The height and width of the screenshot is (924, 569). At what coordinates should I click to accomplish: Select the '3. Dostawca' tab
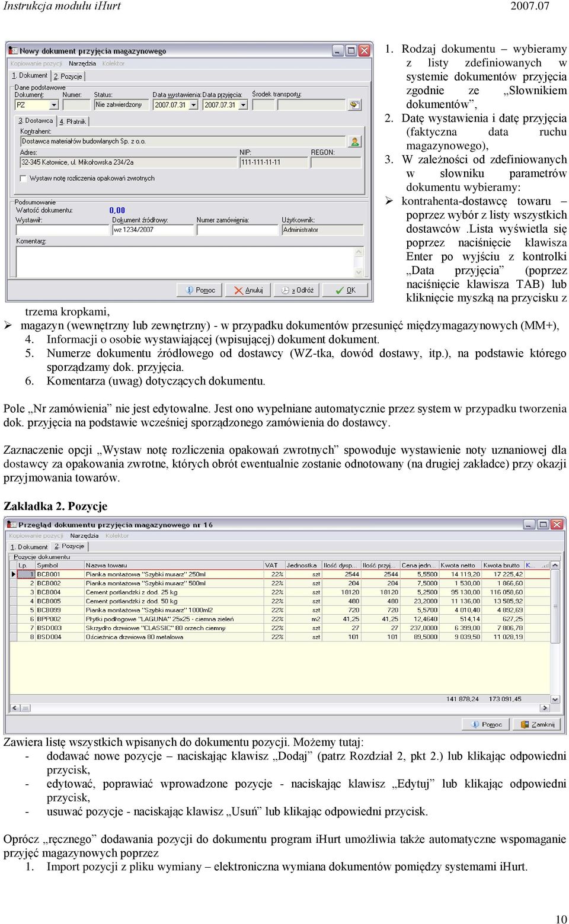[36, 120]
